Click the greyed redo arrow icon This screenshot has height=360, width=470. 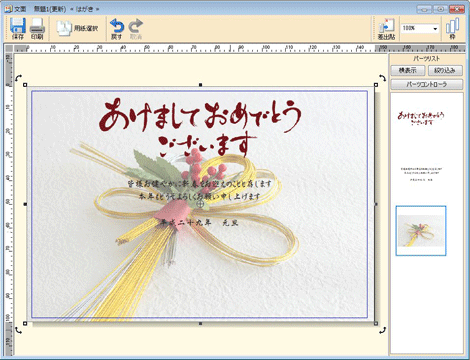tap(136, 26)
